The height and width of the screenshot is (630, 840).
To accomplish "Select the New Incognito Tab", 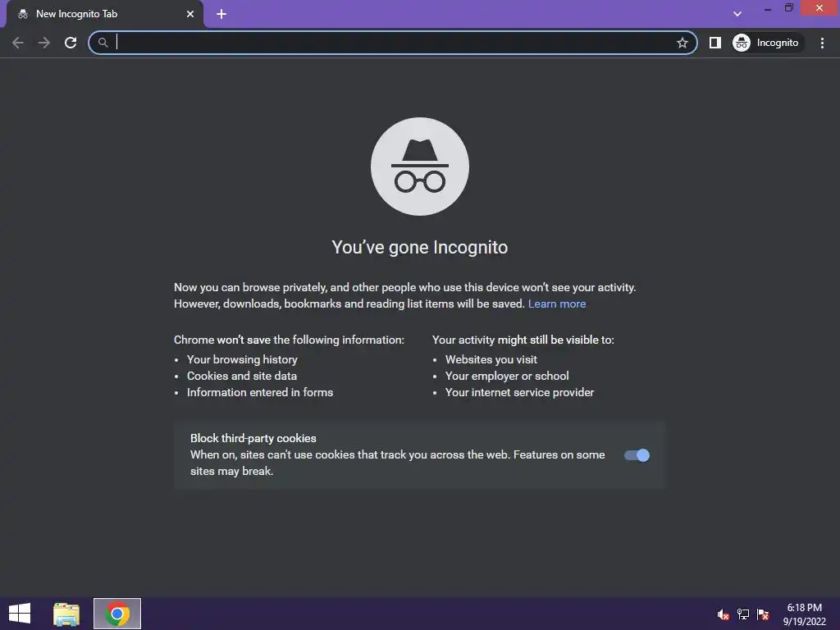I will [x=105, y=14].
